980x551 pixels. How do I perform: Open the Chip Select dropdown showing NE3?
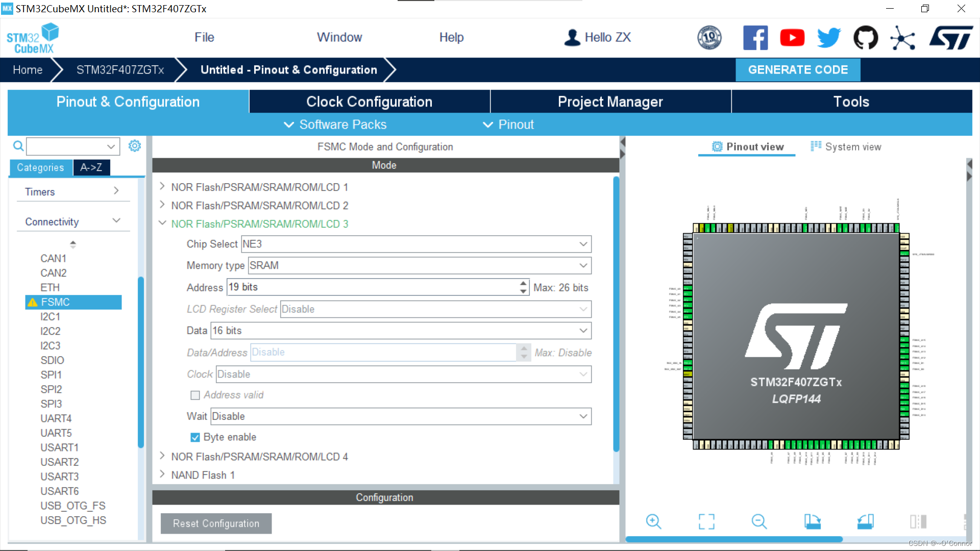583,244
